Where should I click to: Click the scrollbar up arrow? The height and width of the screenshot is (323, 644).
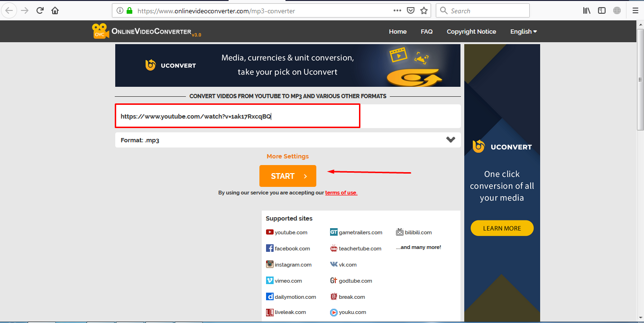pyautogui.click(x=640, y=23)
